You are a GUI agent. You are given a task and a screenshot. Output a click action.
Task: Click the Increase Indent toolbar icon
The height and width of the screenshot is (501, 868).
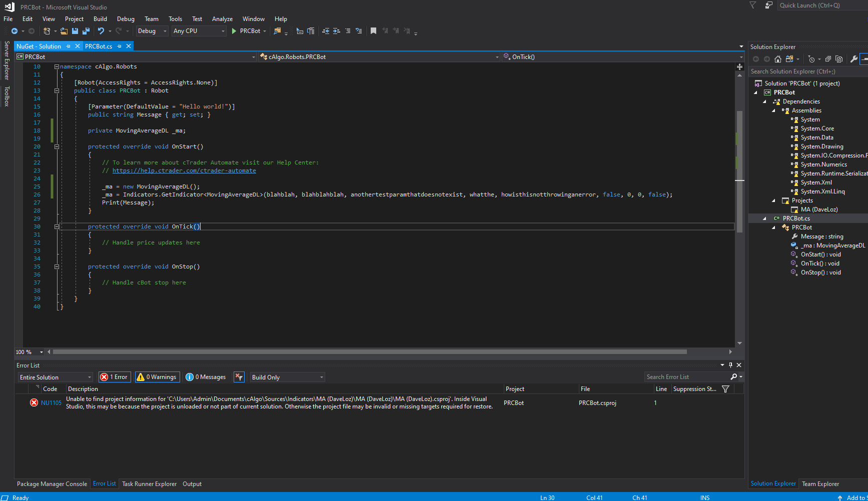(337, 31)
